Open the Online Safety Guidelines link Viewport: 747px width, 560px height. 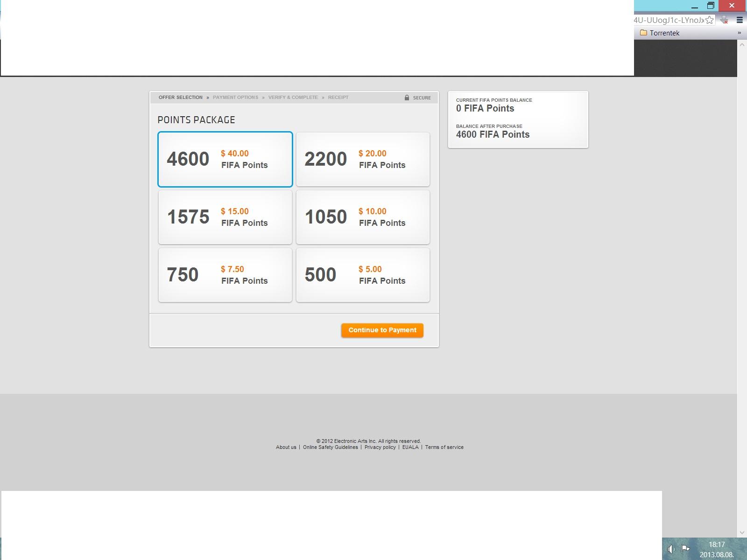tap(331, 447)
